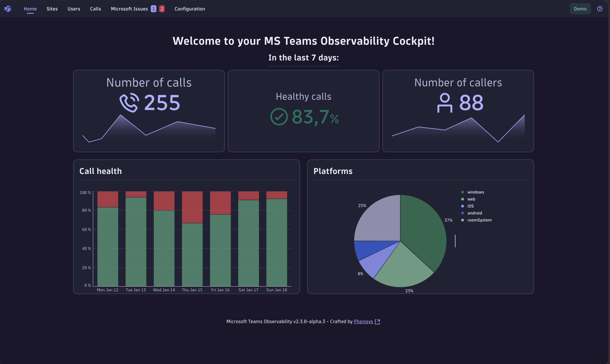
Task: Click the android legend entry
Action: point(474,213)
